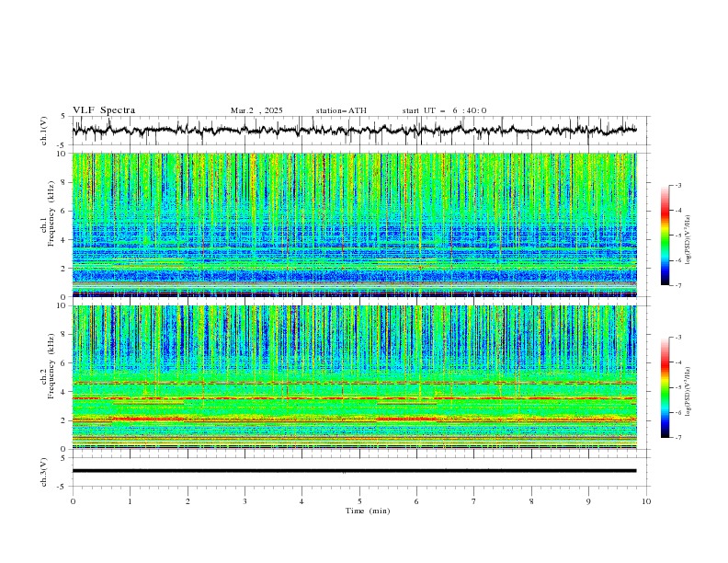The image size is (728, 563).
Task: Click the "ch.1(V)" waveform axis label
Action: 44,131
